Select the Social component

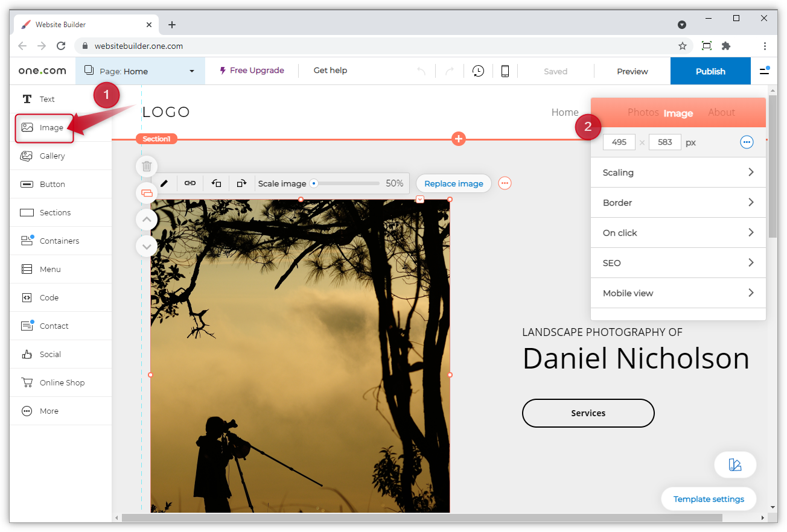pos(60,354)
